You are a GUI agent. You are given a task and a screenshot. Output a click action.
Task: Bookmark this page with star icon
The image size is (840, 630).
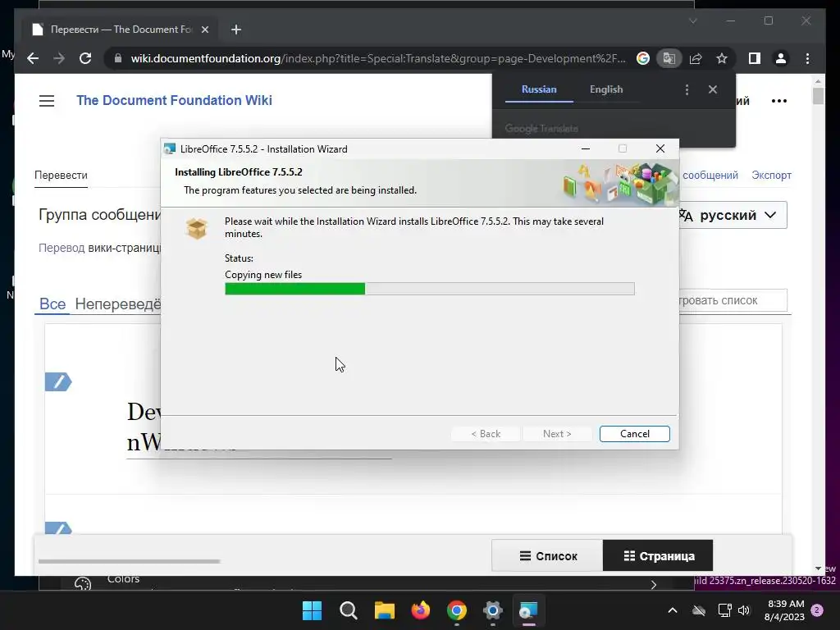pos(722,58)
